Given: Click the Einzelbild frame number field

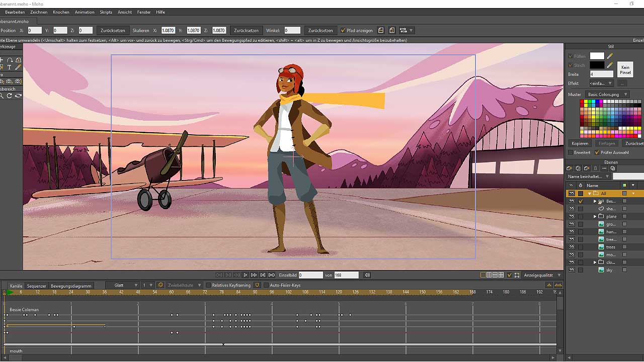Looking at the screenshot, I should click(x=310, y=275).
